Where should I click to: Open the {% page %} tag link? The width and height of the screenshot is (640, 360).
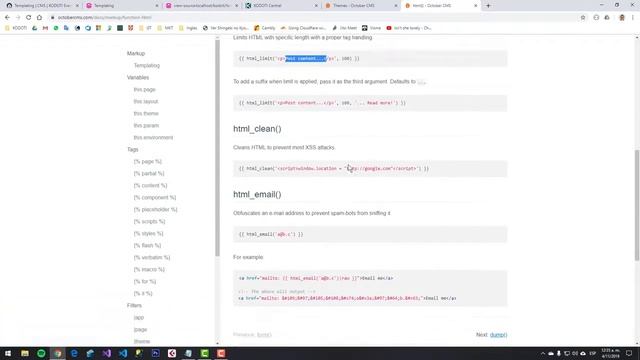[x=147, y=162]
